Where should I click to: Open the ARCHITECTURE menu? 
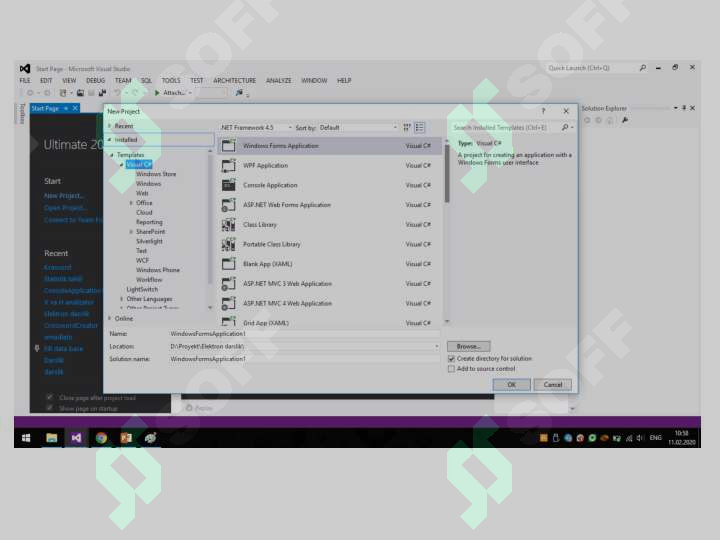(234, 81)
